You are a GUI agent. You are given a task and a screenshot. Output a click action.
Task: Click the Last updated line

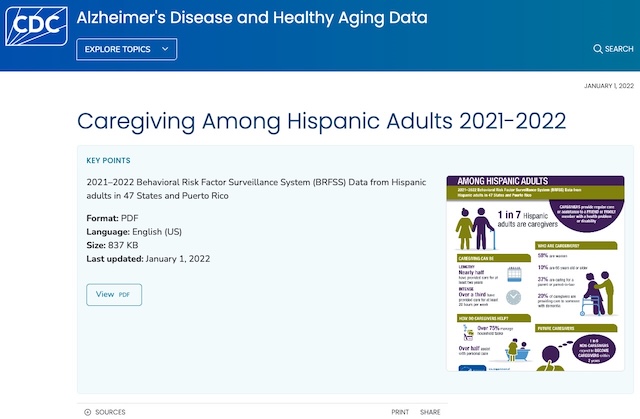150,258
